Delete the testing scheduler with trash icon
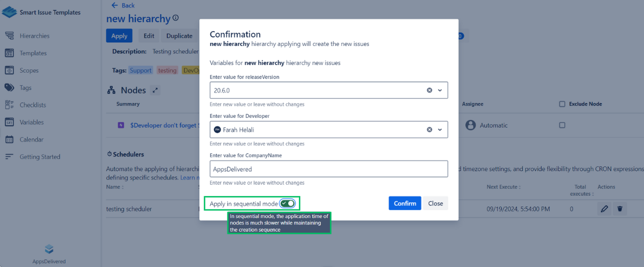The image size is (644, 267). (620, 209)
